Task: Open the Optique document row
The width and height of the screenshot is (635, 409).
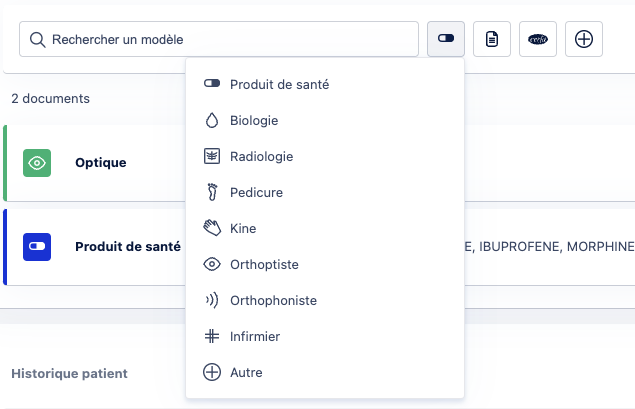Action: pos(319,163)
